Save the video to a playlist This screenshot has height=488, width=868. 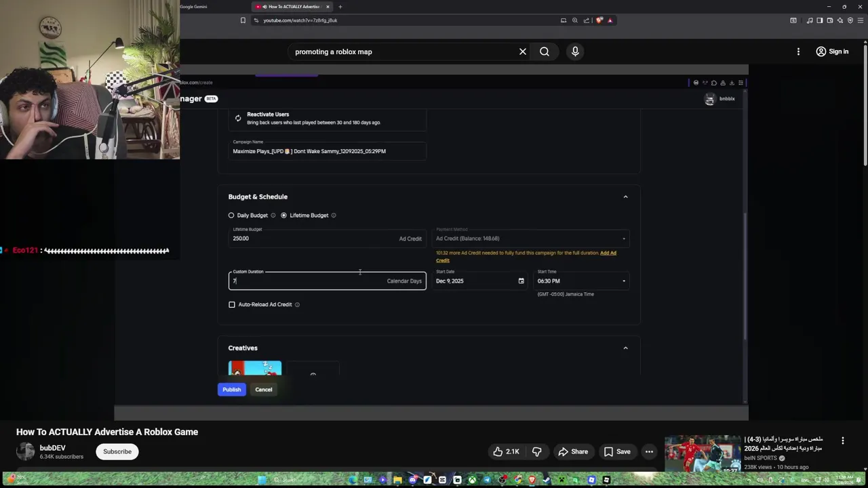pos(617,451)
